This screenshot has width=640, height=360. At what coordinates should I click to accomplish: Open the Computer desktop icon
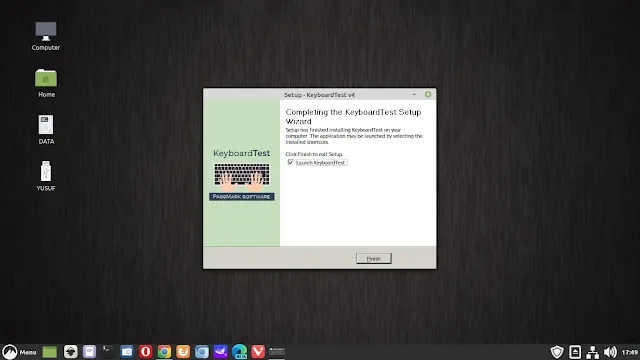click(46, 36)
